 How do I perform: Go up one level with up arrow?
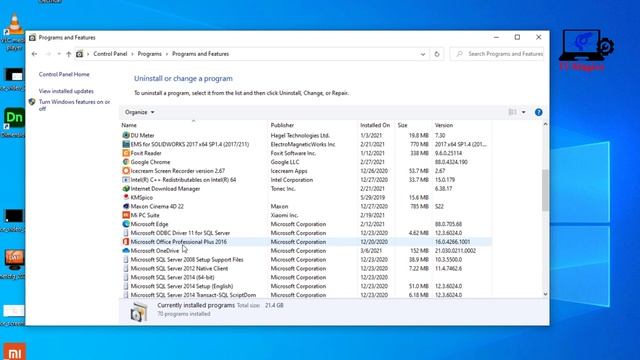pyautogui.click(x=68, y=54)
